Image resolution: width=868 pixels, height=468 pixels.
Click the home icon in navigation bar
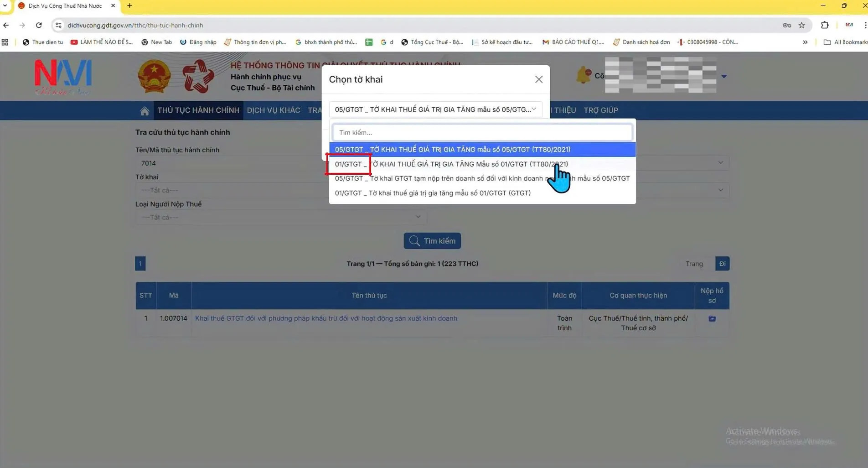[145, 110]
